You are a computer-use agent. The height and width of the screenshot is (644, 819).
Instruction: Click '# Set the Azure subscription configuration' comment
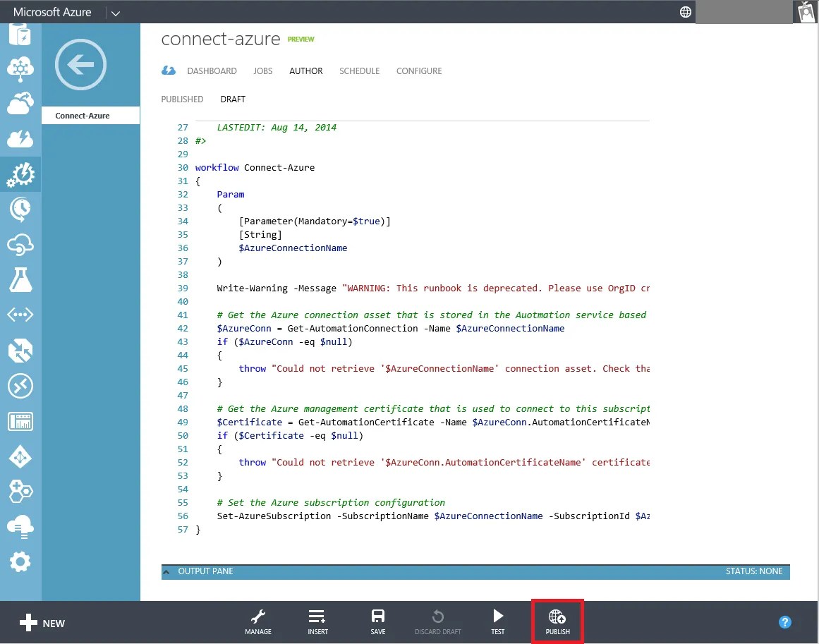coord(331,502)
